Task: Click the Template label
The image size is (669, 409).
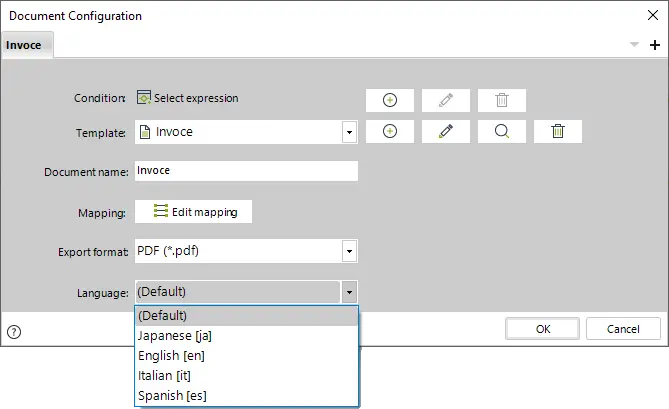Action: (x=101, y=133)
